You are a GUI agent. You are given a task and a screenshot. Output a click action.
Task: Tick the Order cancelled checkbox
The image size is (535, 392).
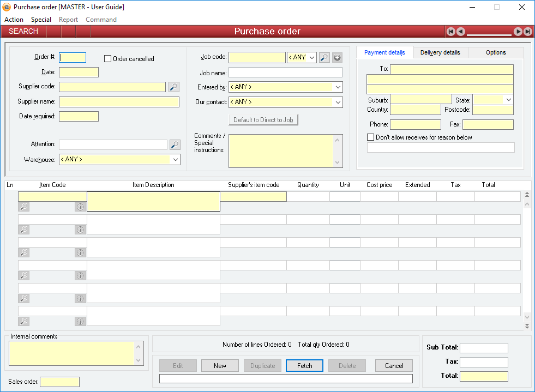(107, 59)
